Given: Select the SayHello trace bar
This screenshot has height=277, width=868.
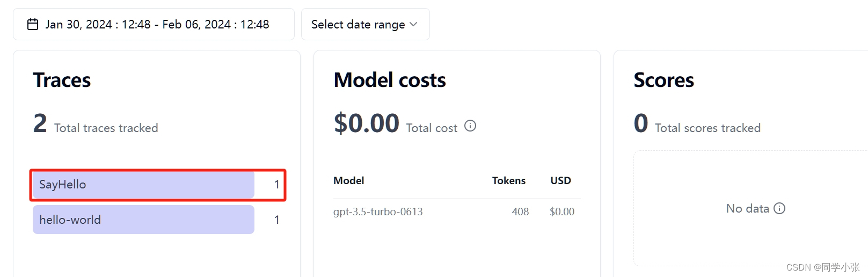Looking at the screenshot, I should 143,185.
